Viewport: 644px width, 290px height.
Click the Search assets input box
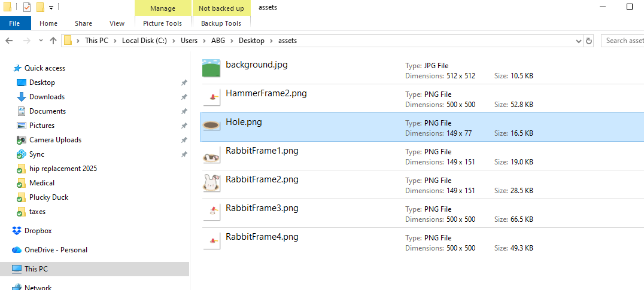coord(623,41)
